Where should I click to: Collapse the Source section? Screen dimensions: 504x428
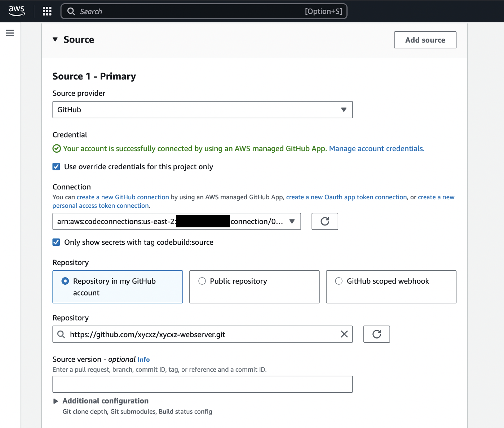[55, 40]
